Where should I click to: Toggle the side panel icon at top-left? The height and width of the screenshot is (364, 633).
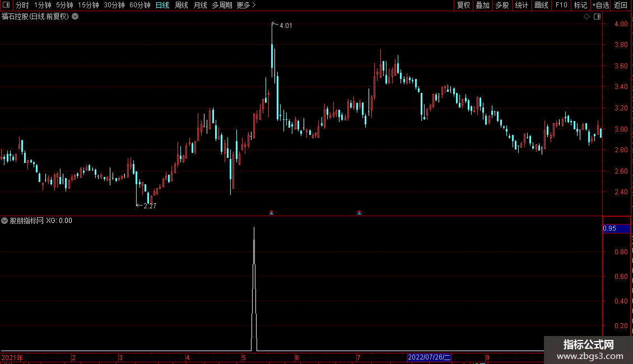[x=6, y=5]
